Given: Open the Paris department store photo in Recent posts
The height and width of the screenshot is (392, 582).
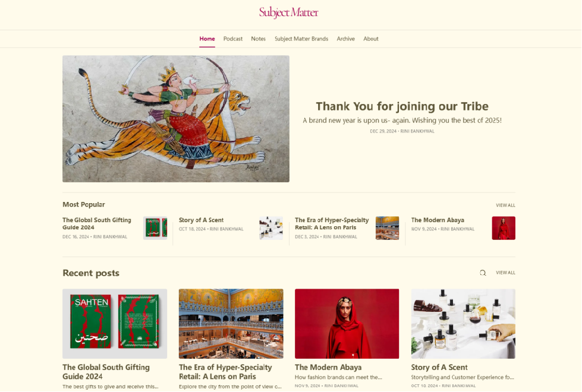Looking at the screenshot, I should coord(231,324).
